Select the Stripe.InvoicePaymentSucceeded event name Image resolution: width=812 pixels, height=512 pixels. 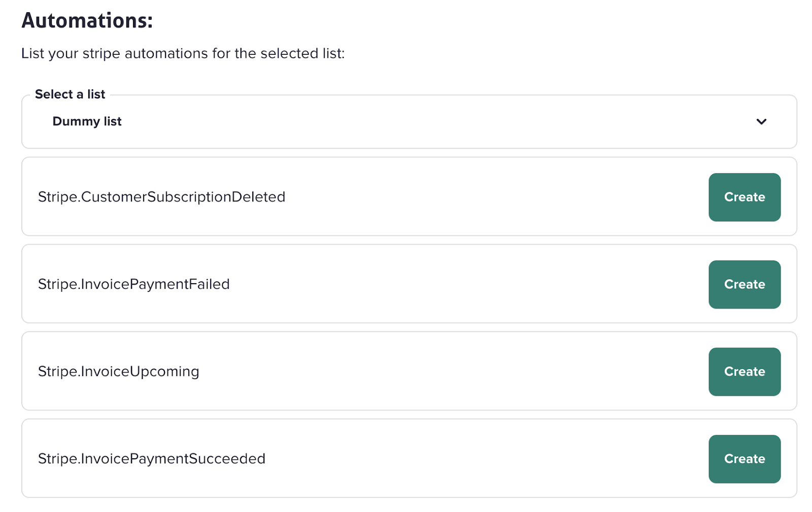click(151, 459)
